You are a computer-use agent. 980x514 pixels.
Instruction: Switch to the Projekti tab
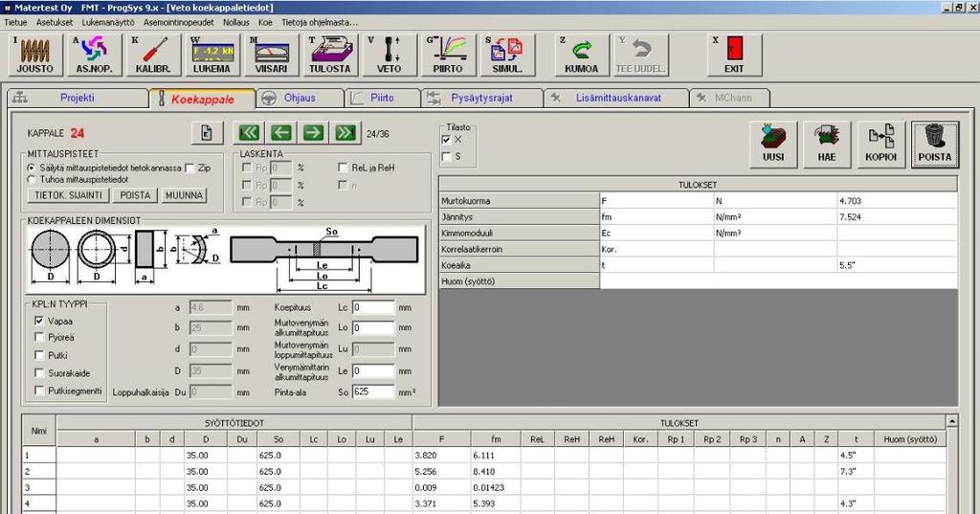(77, 99)
